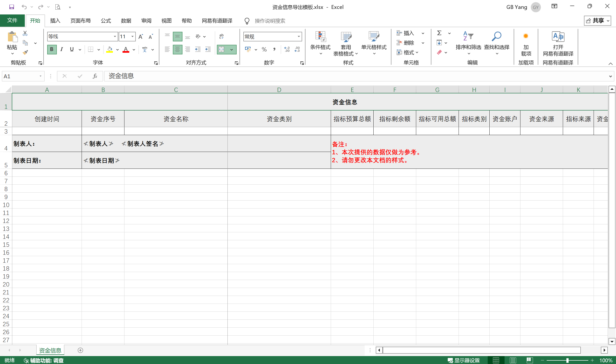
Task: Increase decimal places
Action: [x=287, y=50]
